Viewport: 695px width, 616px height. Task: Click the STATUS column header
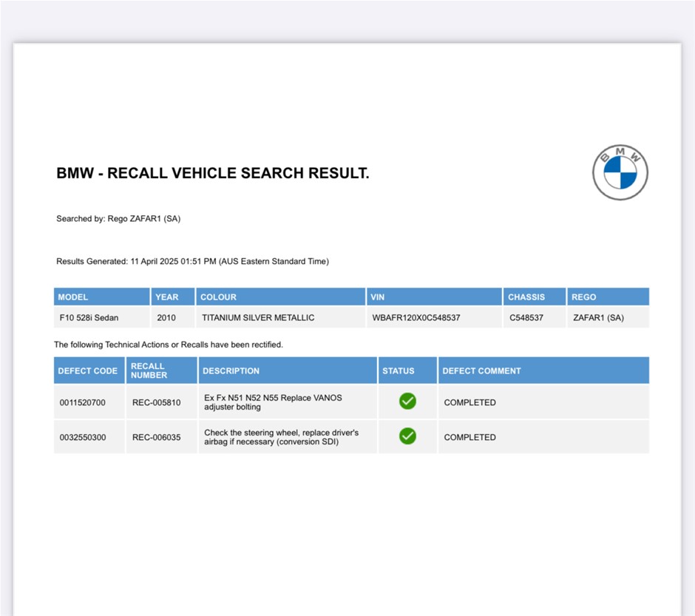pyautogui.click(x=399, y=371)
